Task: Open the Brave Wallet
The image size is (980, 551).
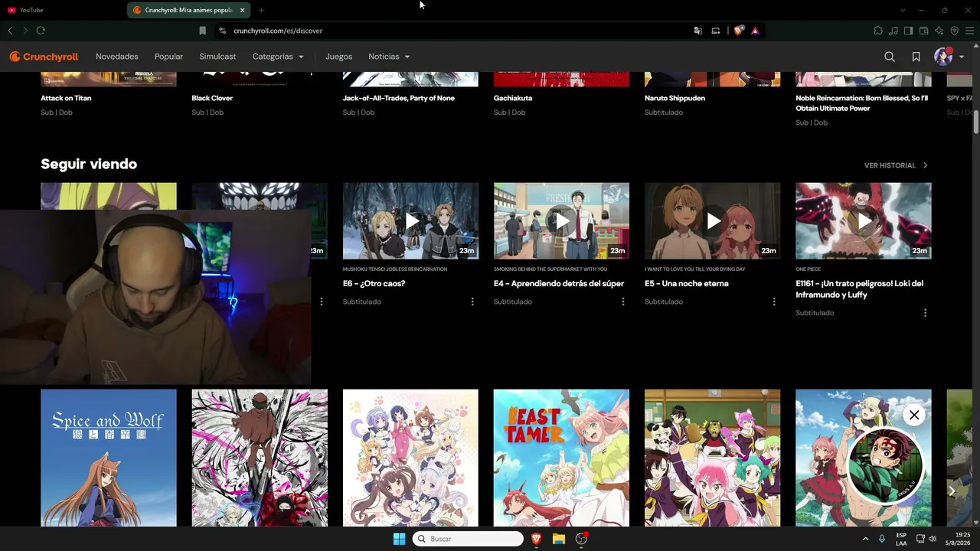Action: [923, 31]
